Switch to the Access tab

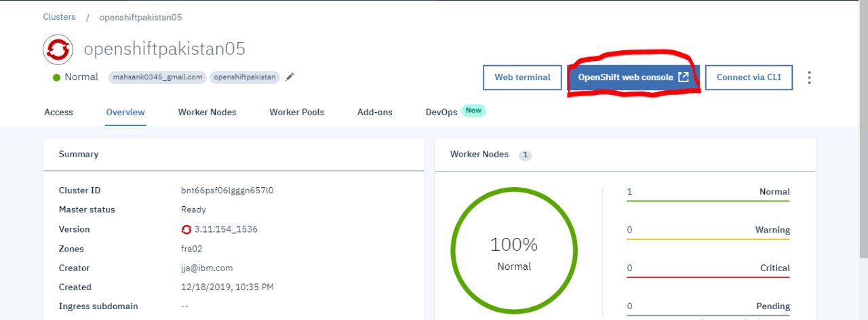pos(58,112)
